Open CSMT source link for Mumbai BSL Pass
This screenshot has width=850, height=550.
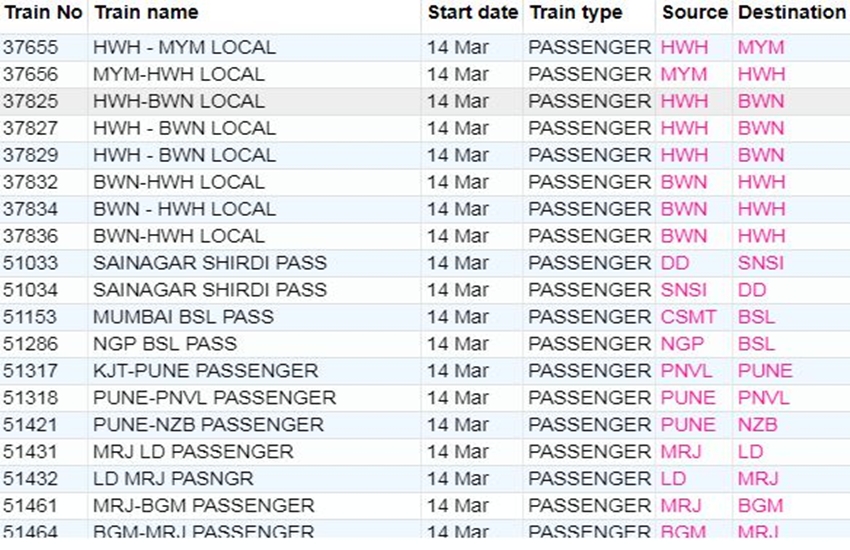(x=689, y=318)
